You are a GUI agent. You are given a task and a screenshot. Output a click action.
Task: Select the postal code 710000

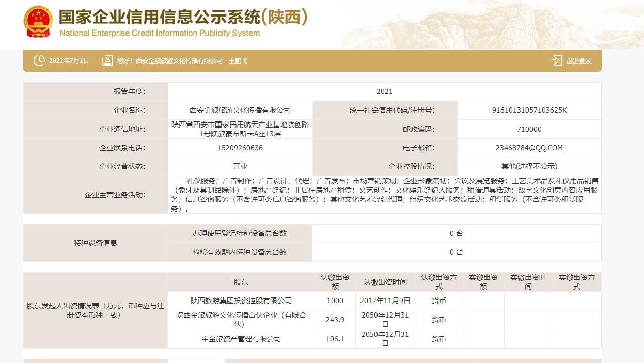click(x=529, y=129)
